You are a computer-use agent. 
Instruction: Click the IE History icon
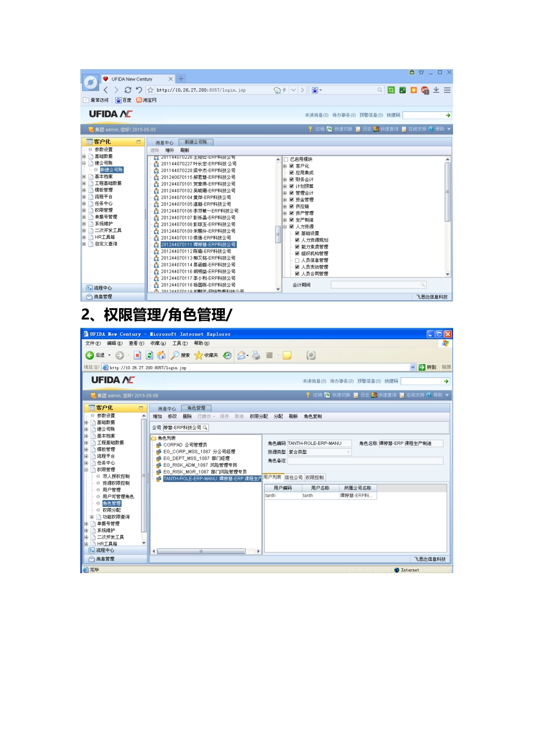click(227, 355)
